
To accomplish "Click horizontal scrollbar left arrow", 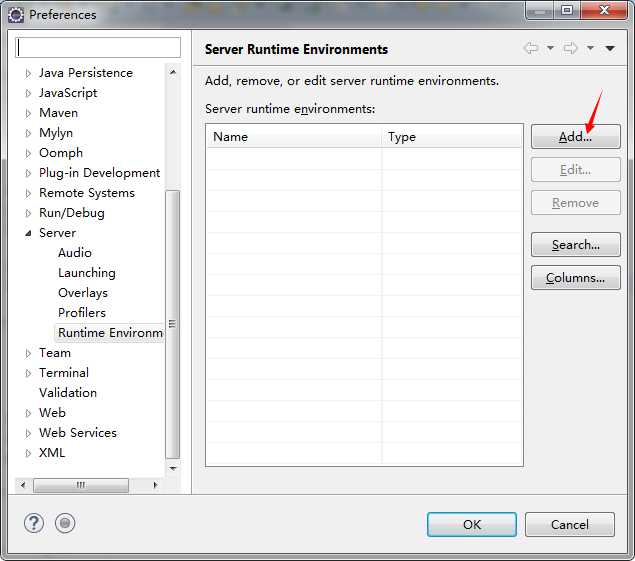I will 23,485.
